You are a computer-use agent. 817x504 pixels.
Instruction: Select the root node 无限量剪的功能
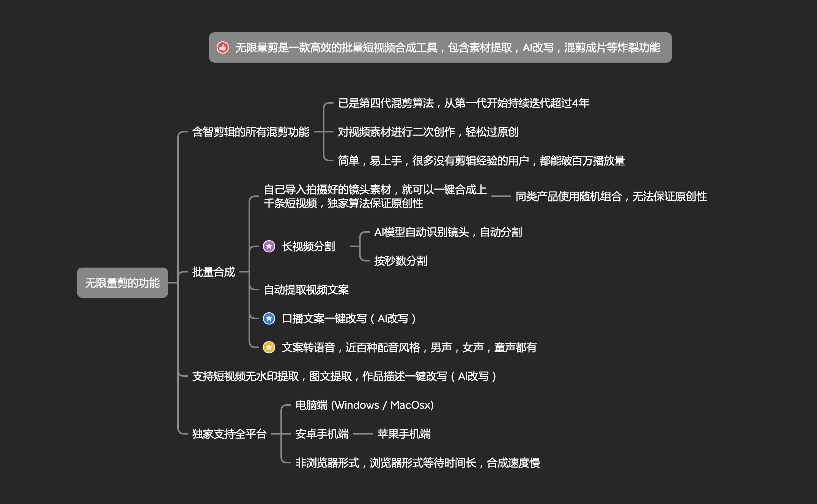122,283
